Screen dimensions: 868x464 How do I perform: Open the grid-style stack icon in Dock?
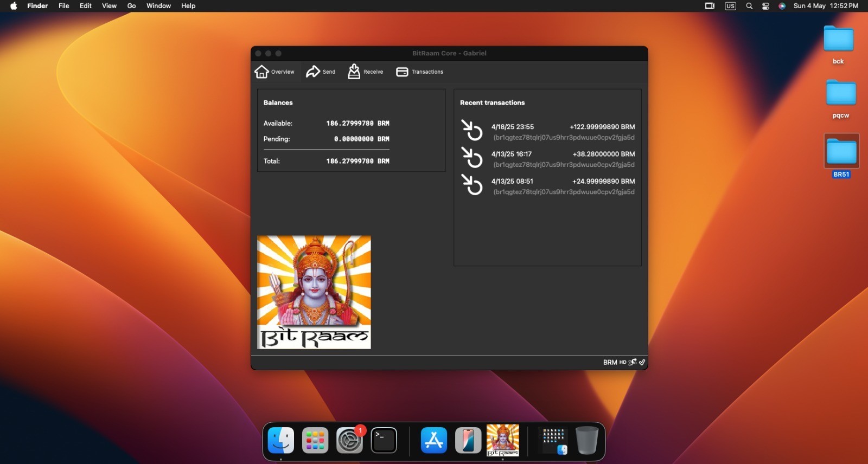553,440
